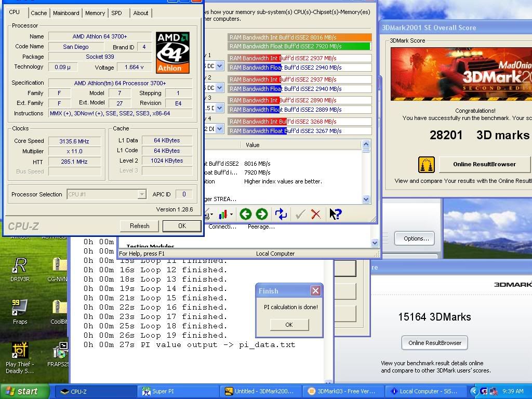Click the green back arrow in Sandra toolbar
Viewport: 532px width, 399px height.
(x=246, y=214)
